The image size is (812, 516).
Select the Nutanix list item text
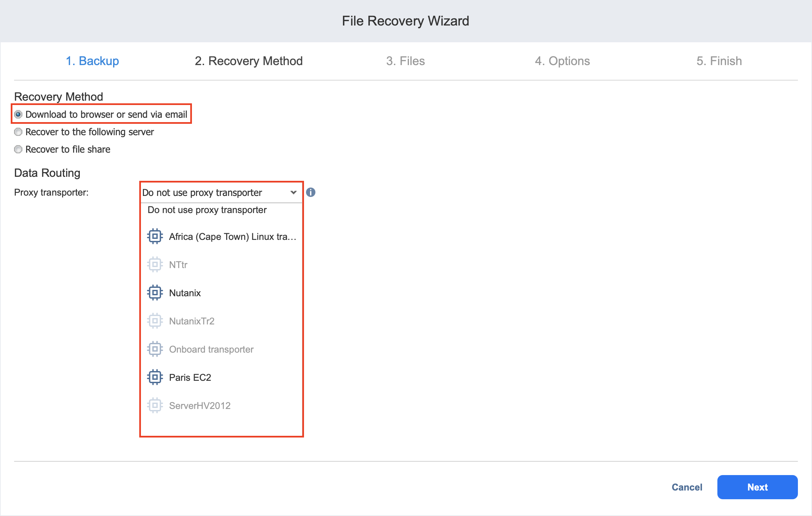185,293
